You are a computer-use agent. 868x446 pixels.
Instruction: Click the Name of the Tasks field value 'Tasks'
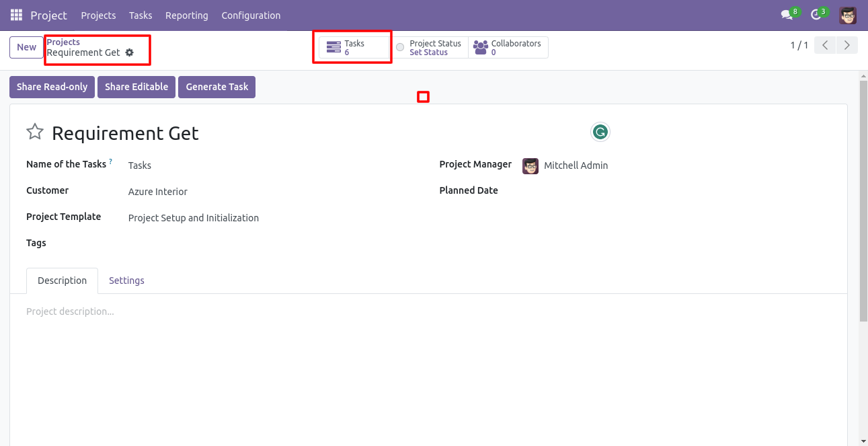pyautogui.click(x=140, y=165)
